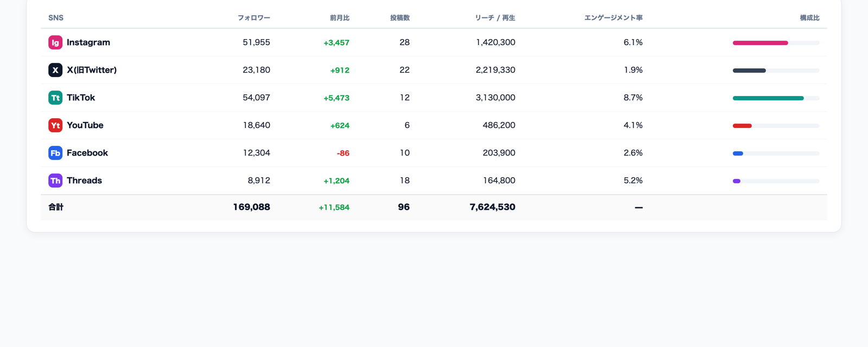
Task: Sort by フォロワー column header
Action: (x=254, y=18)
